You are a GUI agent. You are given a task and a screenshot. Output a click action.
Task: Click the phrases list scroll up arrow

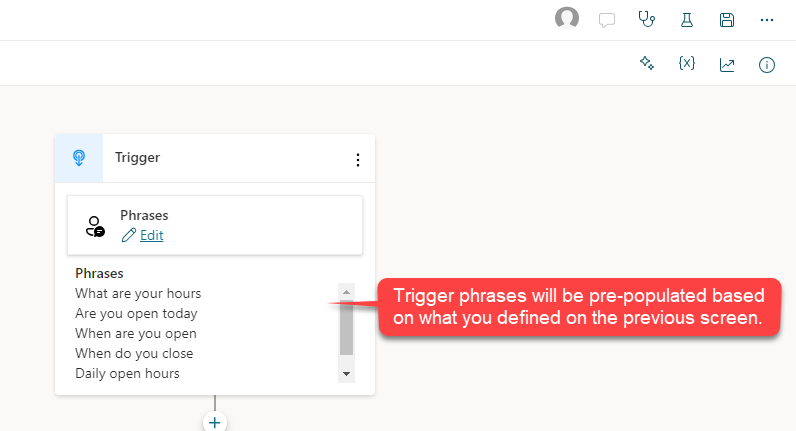(x=346, y=292)
